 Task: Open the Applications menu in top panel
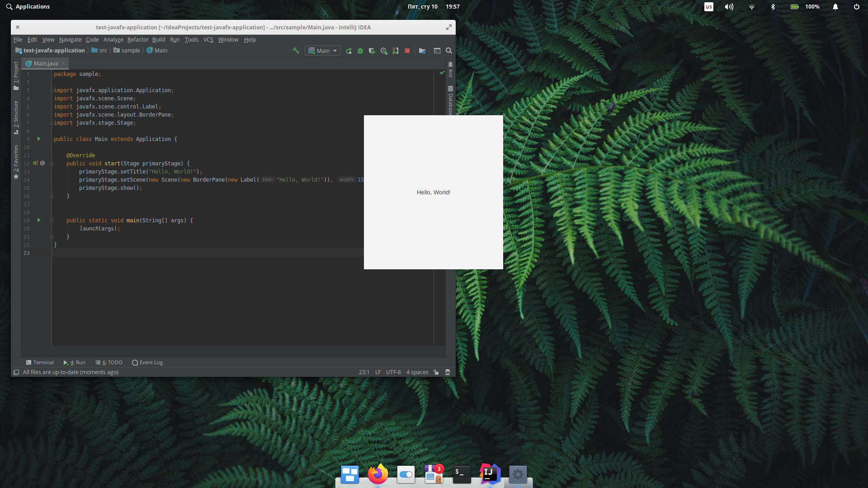pos(28,7)
